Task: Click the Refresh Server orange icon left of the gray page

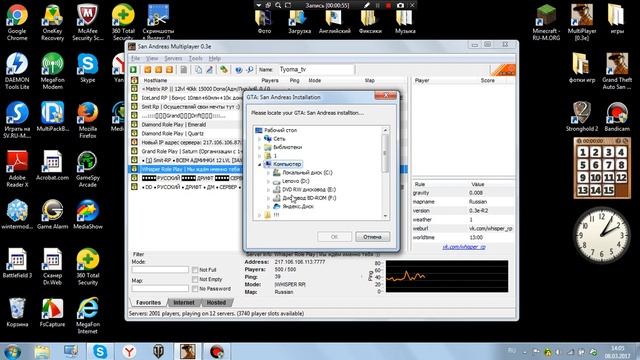Action: (x=169, y=70)
